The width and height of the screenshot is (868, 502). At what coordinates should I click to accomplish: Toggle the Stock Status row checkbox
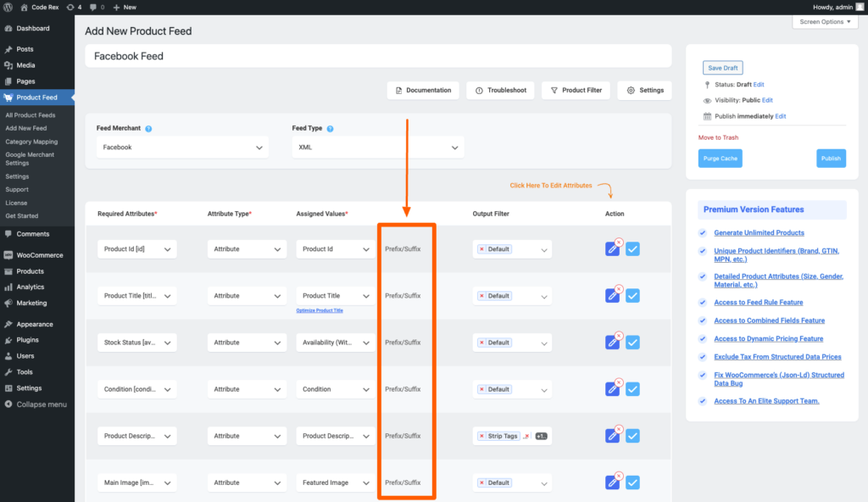632,343
